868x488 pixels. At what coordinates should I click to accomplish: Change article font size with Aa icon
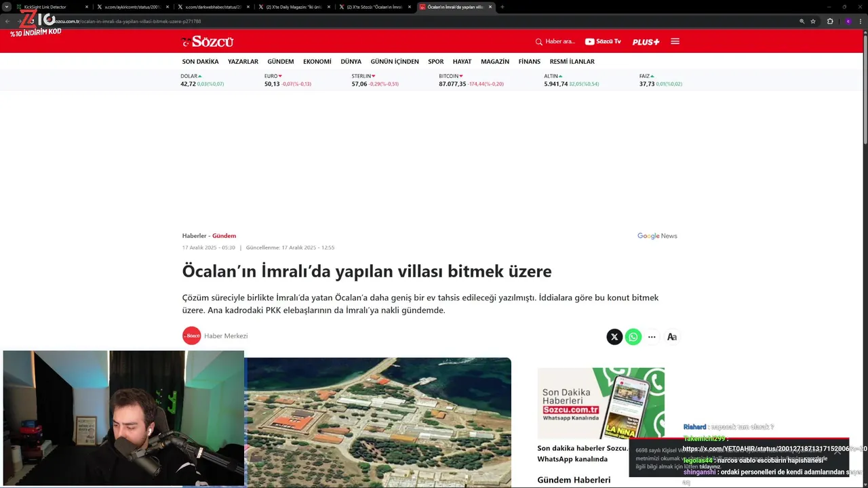[671, 337]
